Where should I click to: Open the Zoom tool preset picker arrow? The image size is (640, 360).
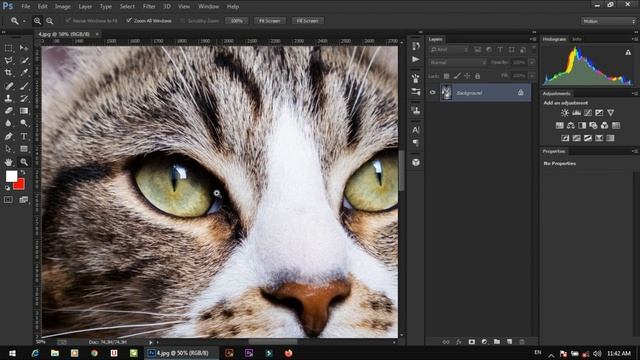pyautogui.click(x=24, y=21)
